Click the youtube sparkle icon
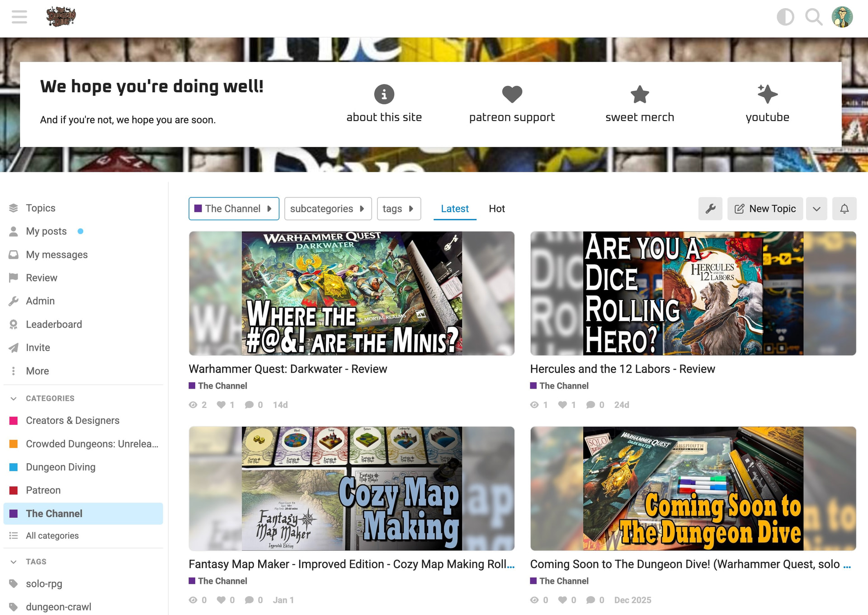 (x=767, y=94)
